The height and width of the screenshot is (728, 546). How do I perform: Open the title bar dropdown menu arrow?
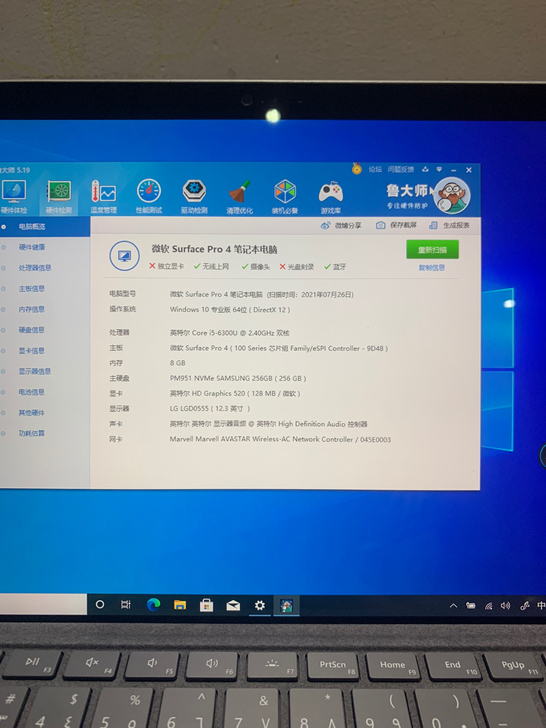(x=439, y=169)
